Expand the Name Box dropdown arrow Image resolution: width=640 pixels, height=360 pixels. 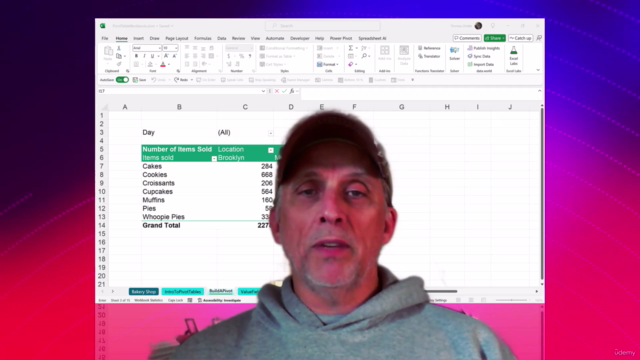263,91
